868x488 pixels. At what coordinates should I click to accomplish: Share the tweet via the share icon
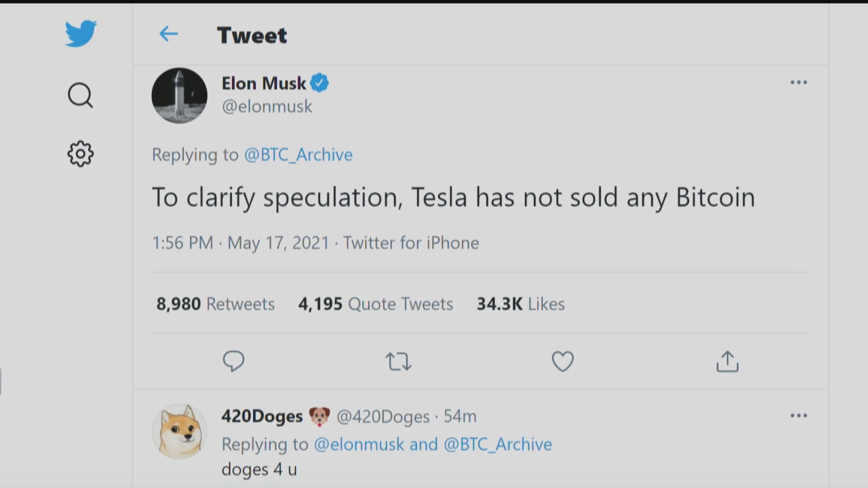click(727, 361)
